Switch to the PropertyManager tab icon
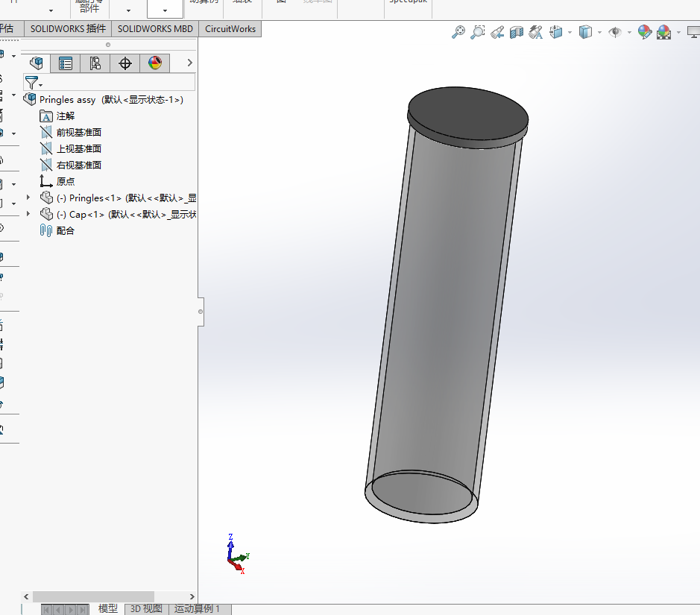Viewport: 700px width, 615px height. (x=65, y=63)
